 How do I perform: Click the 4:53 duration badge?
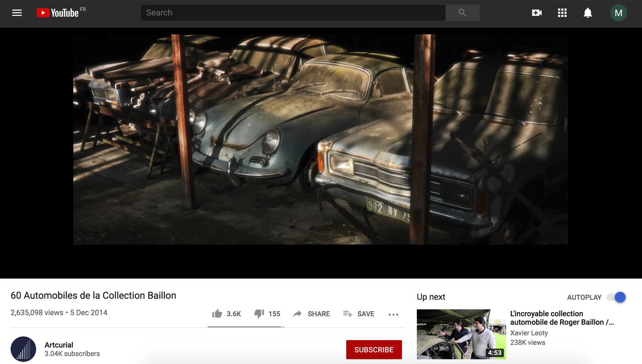point(495,353)
